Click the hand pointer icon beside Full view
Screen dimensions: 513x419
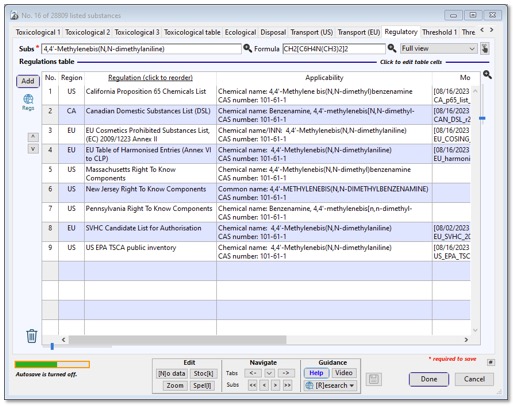485,49
